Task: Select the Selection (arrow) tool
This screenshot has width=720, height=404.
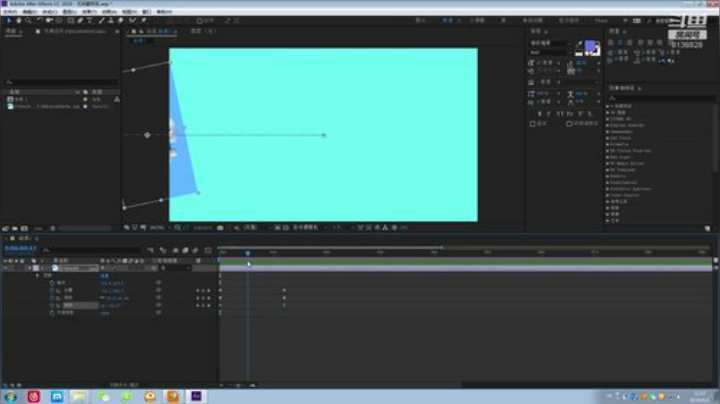Action: 9,21
